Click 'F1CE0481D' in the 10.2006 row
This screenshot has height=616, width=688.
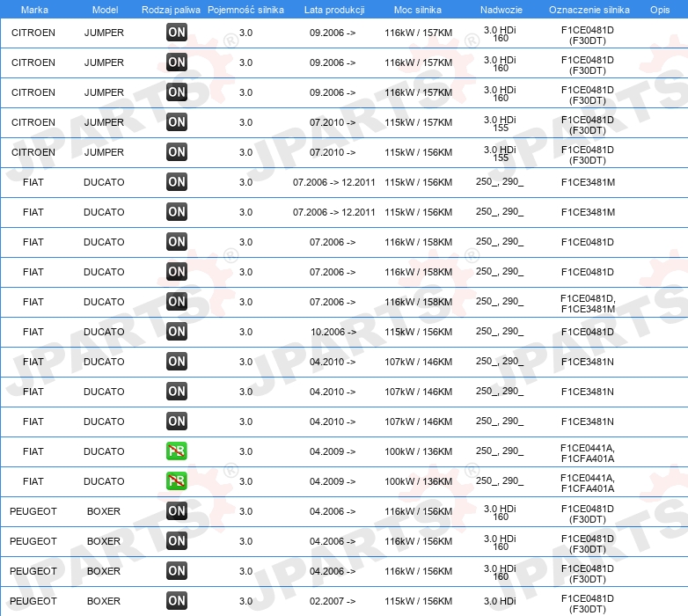point(588,332)
